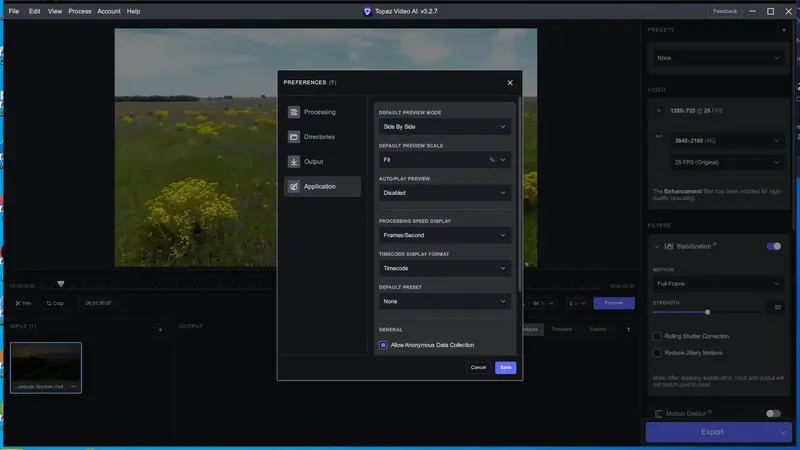Click the Preferences dialog scrollbar
This screenshot has height=450, width=800.
pos(519,194)
